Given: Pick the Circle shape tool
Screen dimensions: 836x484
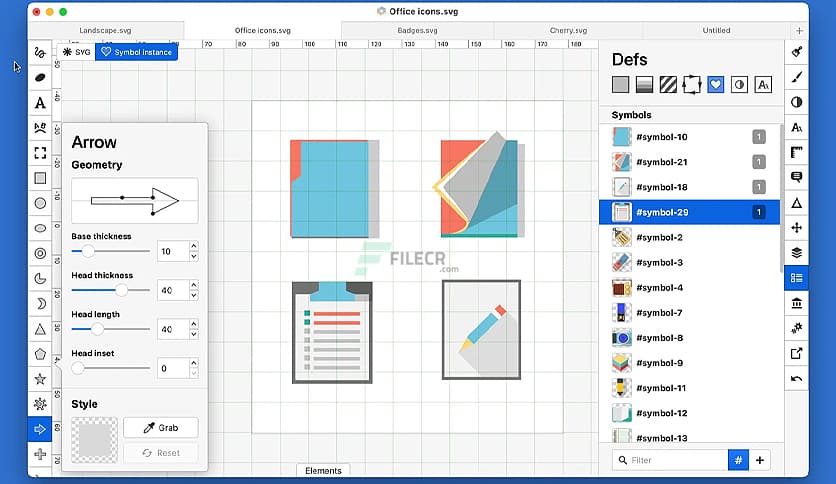Looking at the screenshot, I should coord(40,203).
